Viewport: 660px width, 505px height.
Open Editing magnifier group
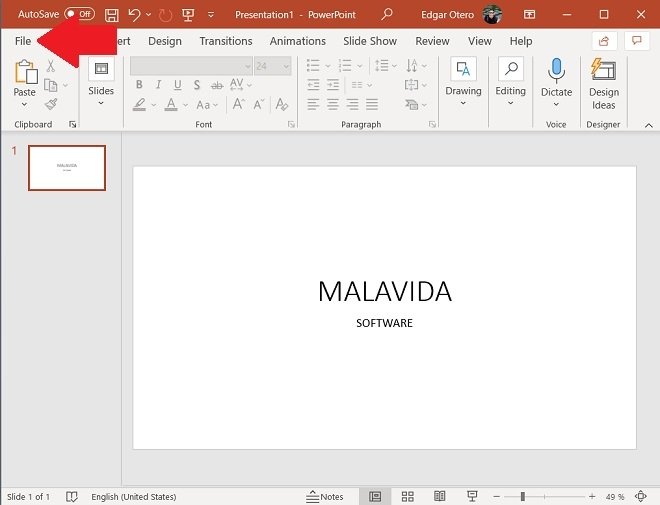511,82
